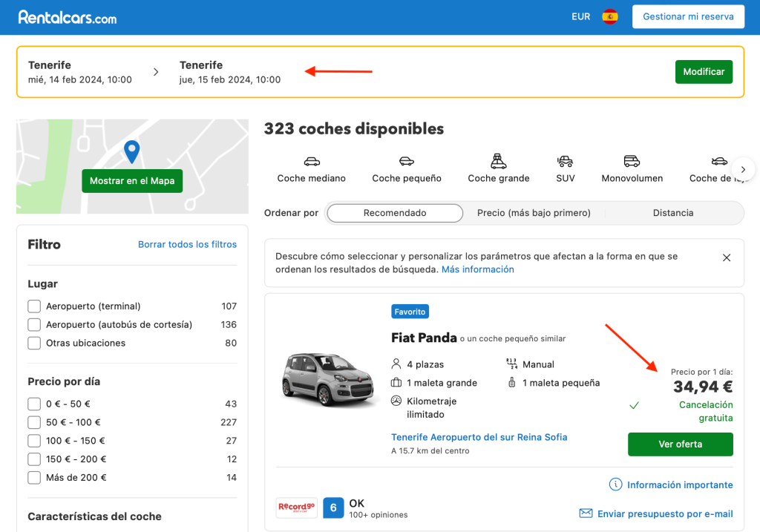
Task: Click the unlimited mileage gauge icon
Action: click(396, 401)
